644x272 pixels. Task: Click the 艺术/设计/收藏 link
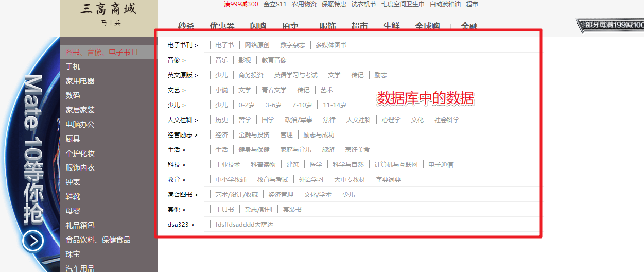click(x=236, y=195)
